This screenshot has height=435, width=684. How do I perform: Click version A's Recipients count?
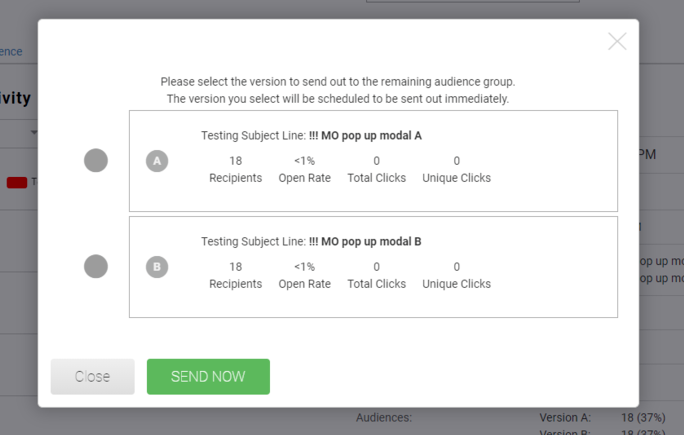[235, 169]
